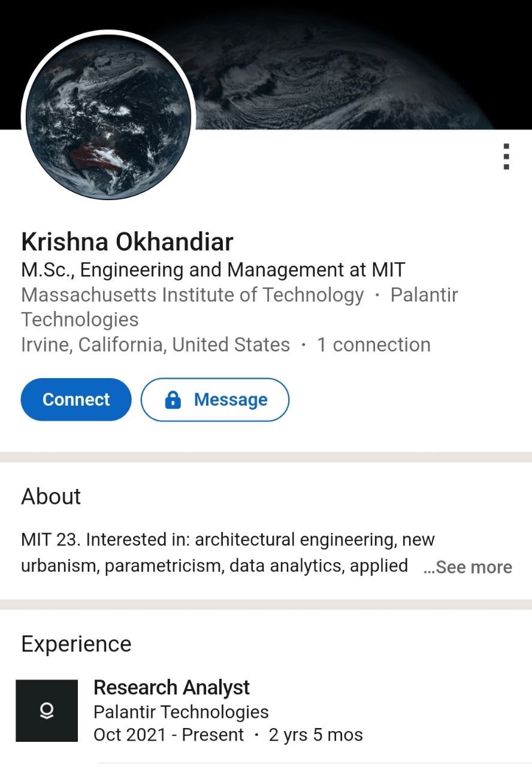Open the 1 connection link
532x767 pixels.
(373, 345)
